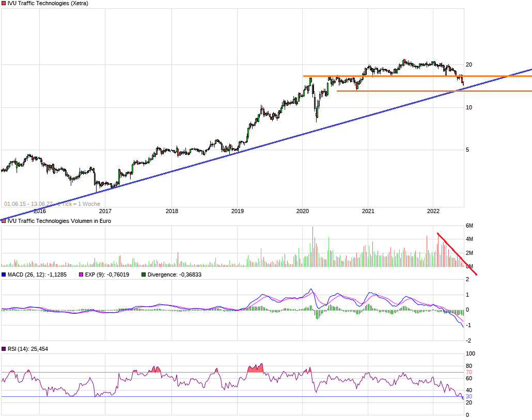
Task: Click price axis value 20
Action: pyautogui.click(x=469, y=64)
